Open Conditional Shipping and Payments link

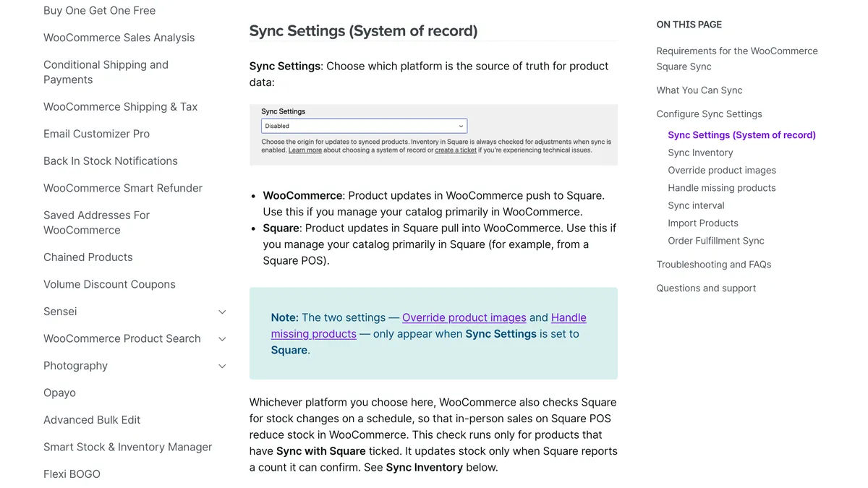106,72
